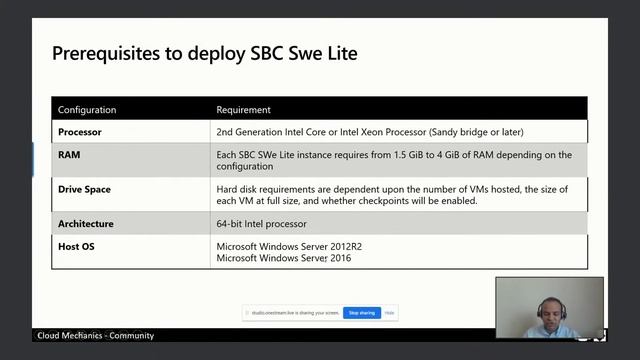Screen dimensions: 640x360
Task: Click the "Configuration" column header
Action: 87,110
